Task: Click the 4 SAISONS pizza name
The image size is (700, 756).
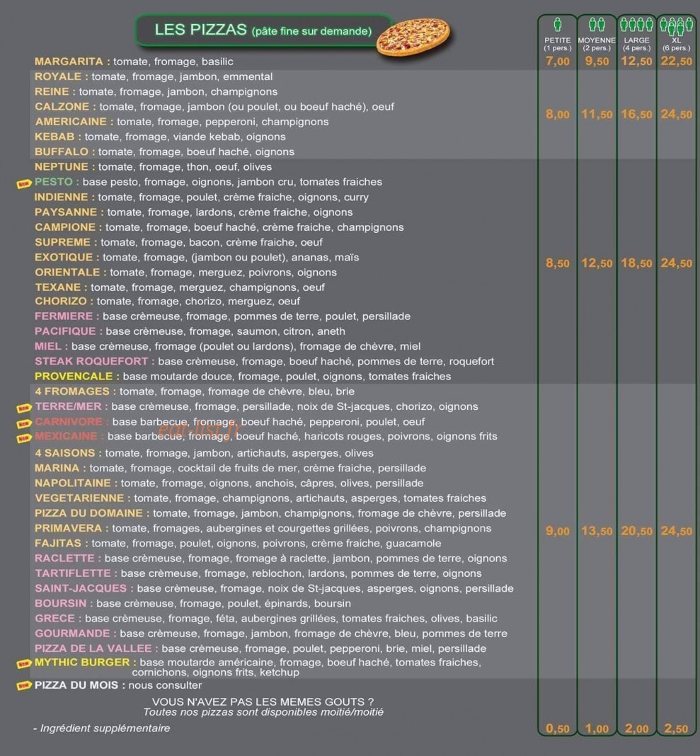Action: click(x=64, y=453)
